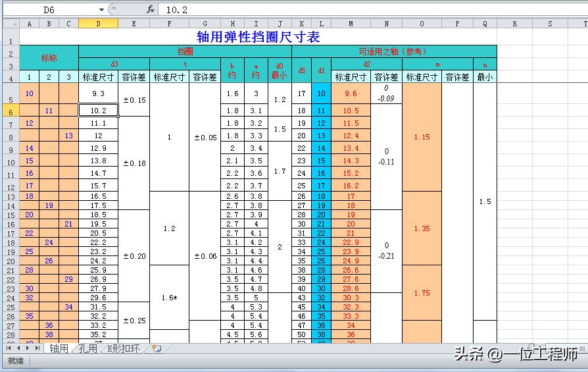Go to first sheet navigation arrow
The width and height of the screenshot is (588, 372).
9,348
